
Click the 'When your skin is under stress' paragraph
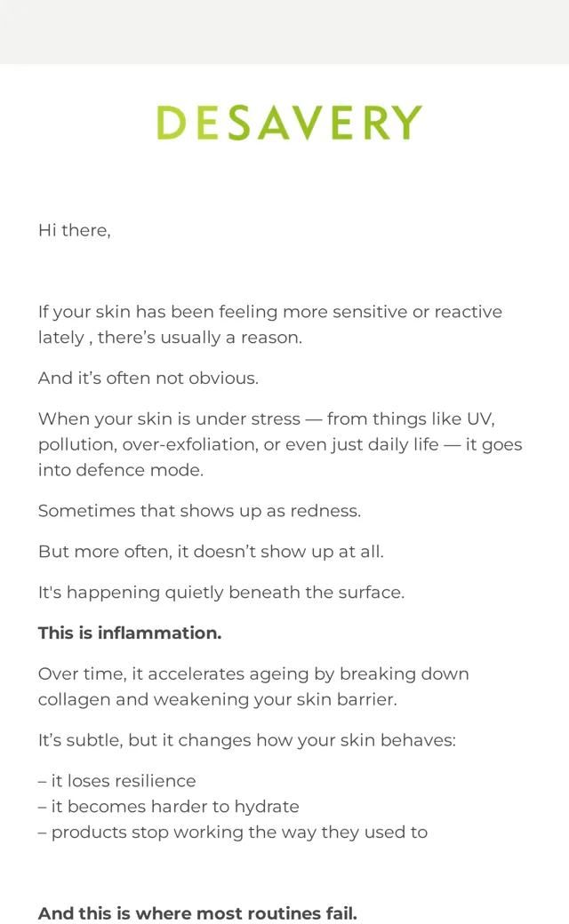pyautogui.click(x=280, y=443)
